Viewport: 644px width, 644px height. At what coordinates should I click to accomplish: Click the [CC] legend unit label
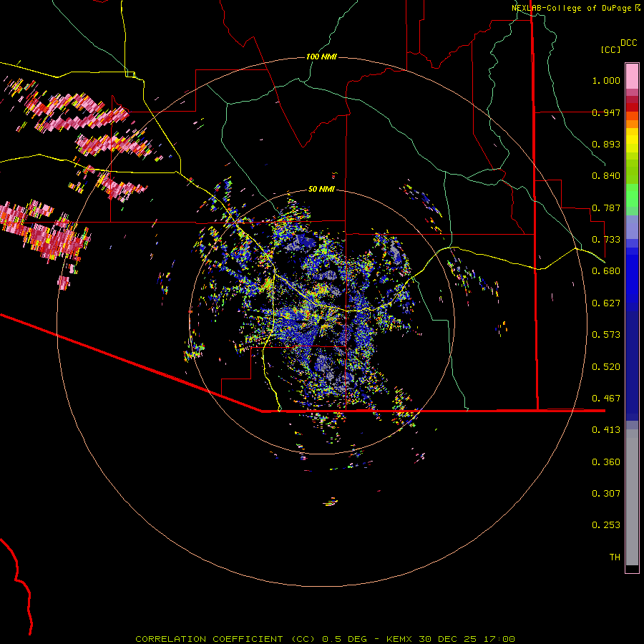click(610, 49)
